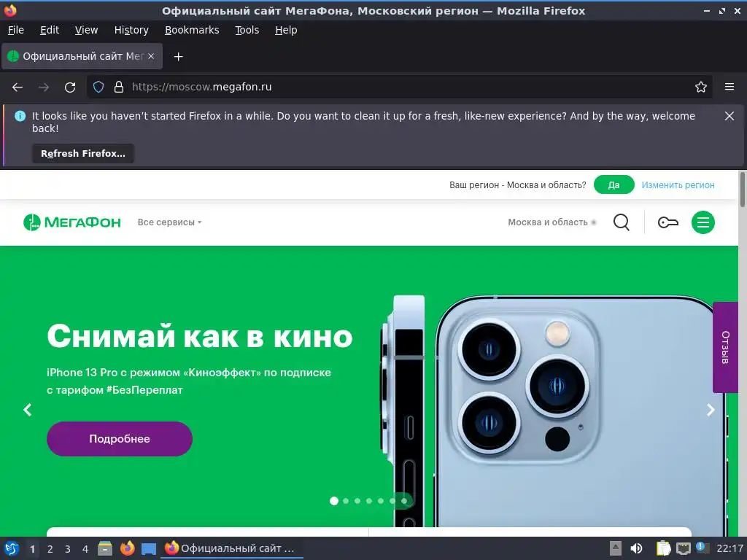Screen dimensions: 747x560
Task: Dismiss the Firefox refresh notification bar
Action: pyautogui.click(x=729, y=116)
